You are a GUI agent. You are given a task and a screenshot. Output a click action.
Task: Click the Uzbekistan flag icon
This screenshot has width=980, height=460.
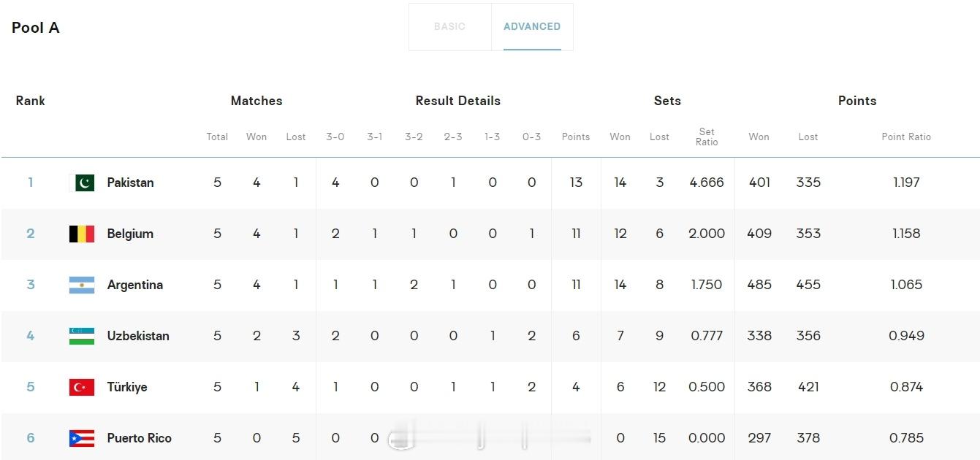pyautogui.click(x=82, y=336)
